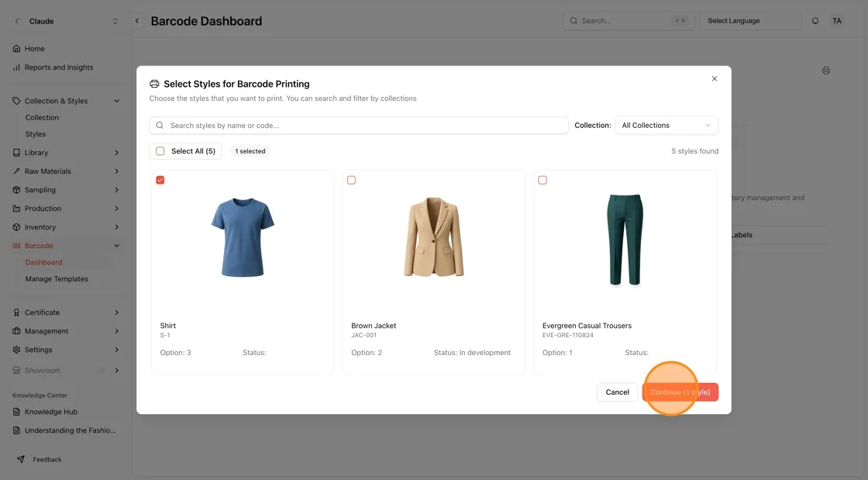The image size is (868, 480).
Task: Expand the Sampling section chevron
Action: [x=117, y=190]
